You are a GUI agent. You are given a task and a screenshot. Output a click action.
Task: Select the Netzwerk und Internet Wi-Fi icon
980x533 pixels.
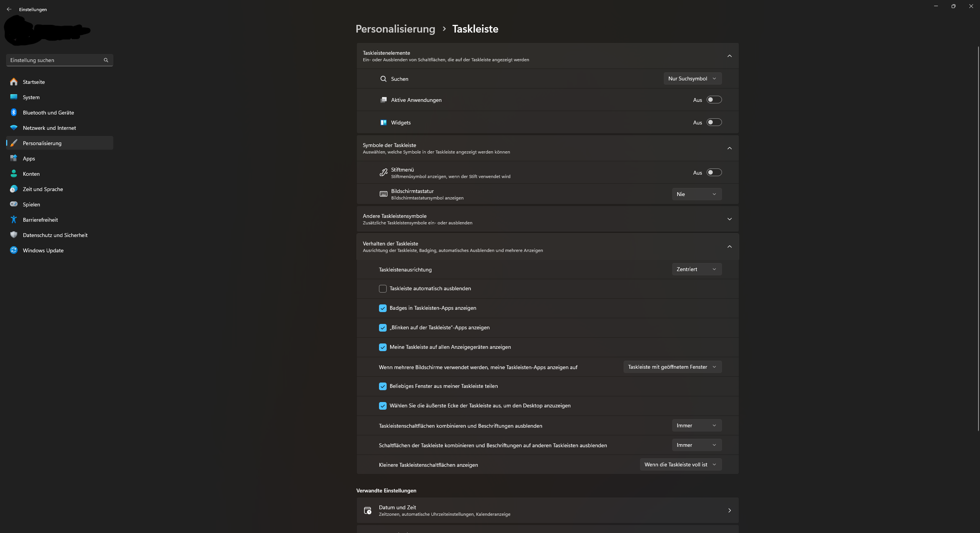point(14,128)
